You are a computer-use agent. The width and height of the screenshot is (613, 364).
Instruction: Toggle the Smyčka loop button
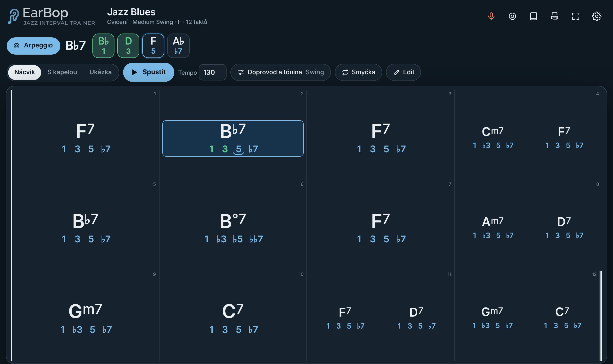pos(358,72)
